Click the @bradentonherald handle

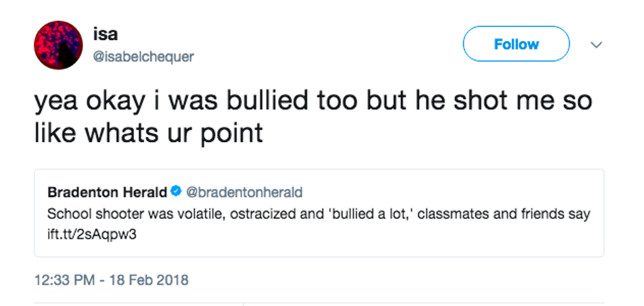click(244, 193)
